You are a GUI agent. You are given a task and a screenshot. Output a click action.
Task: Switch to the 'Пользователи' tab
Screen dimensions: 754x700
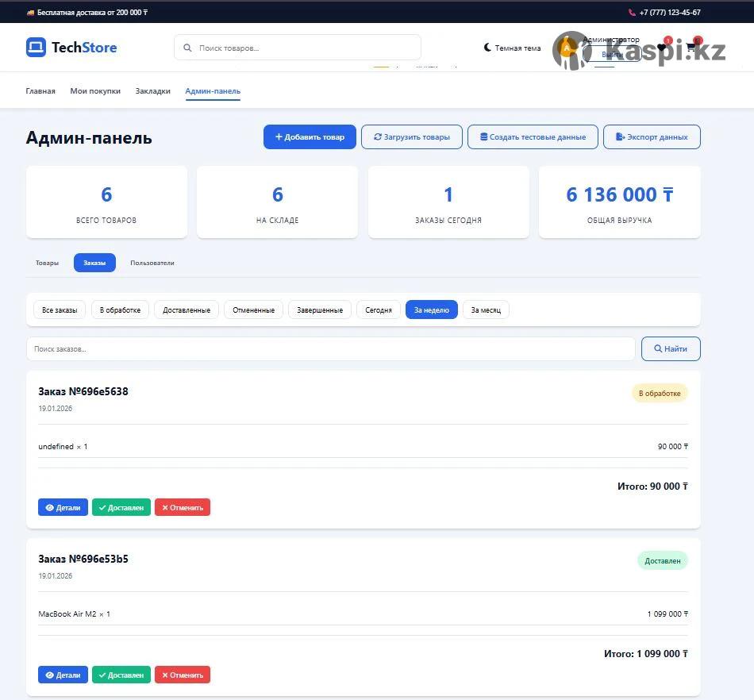coord(152,263)
